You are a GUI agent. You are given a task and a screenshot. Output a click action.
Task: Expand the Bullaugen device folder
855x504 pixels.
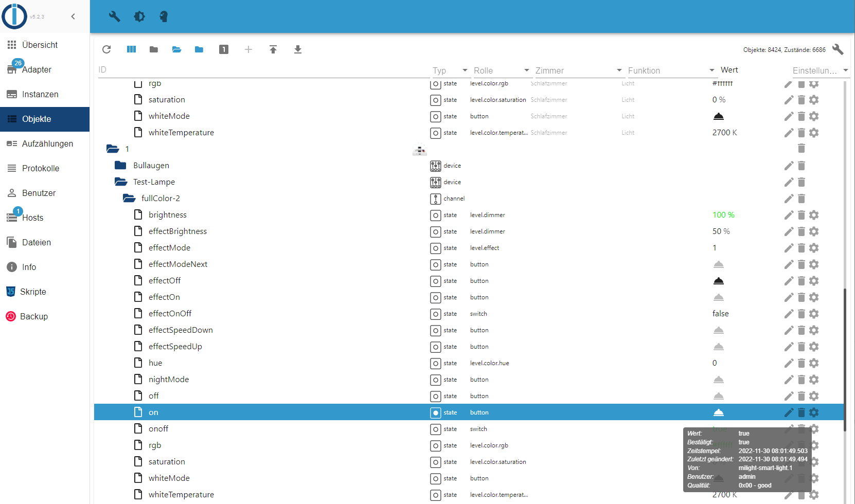click(x=120, y=166)
